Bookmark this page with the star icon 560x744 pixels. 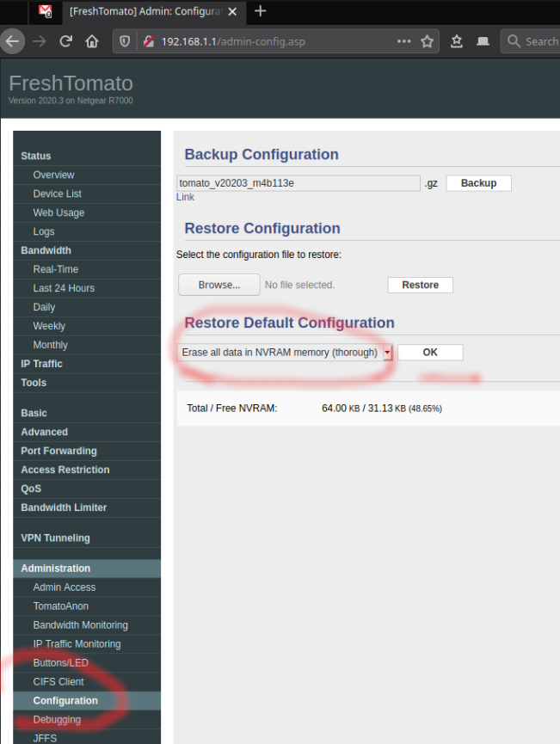point(428,41)
